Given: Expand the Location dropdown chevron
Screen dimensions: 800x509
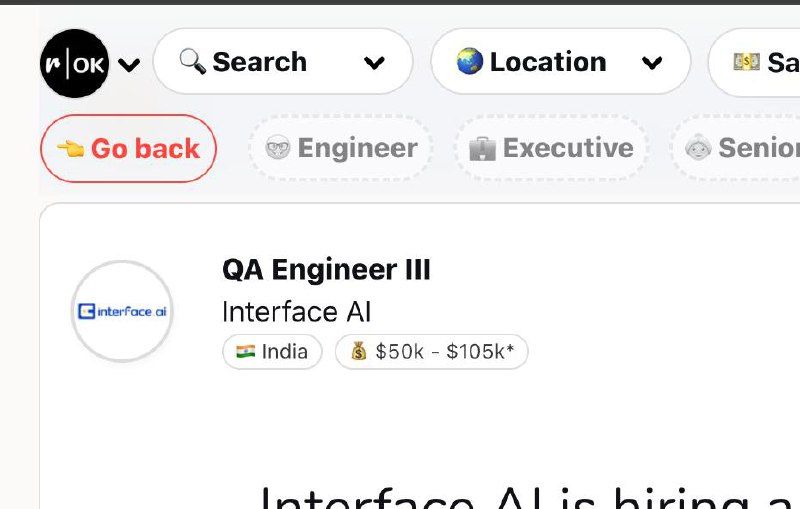Looking at the screenshot, I should click(x=652, y=63).
